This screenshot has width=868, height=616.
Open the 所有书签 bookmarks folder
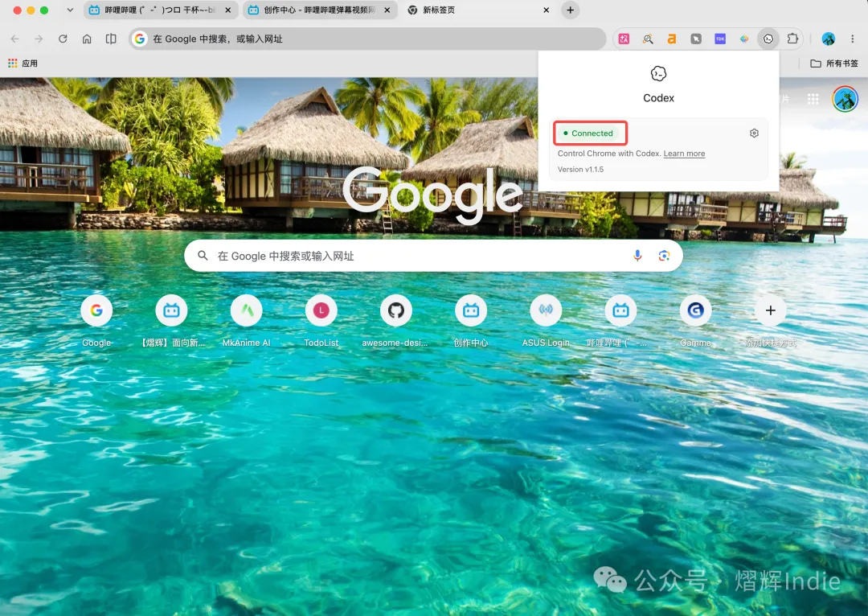pyautogui.click(x=834, y=64)
